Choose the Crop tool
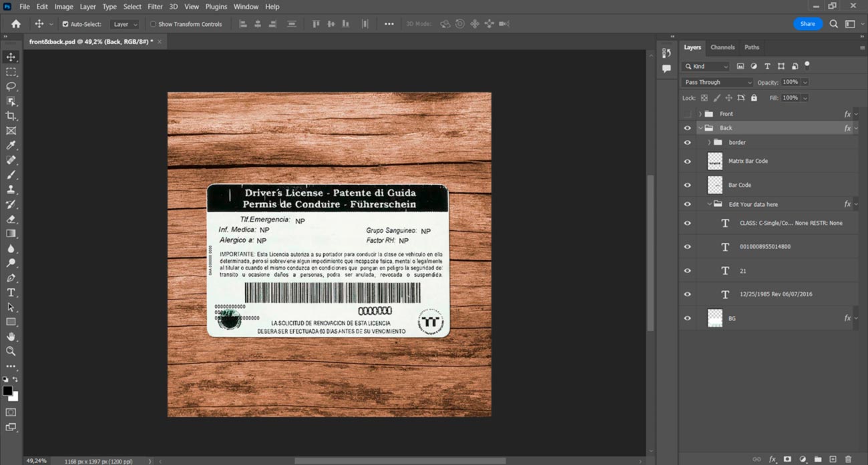 click(11, 116)
